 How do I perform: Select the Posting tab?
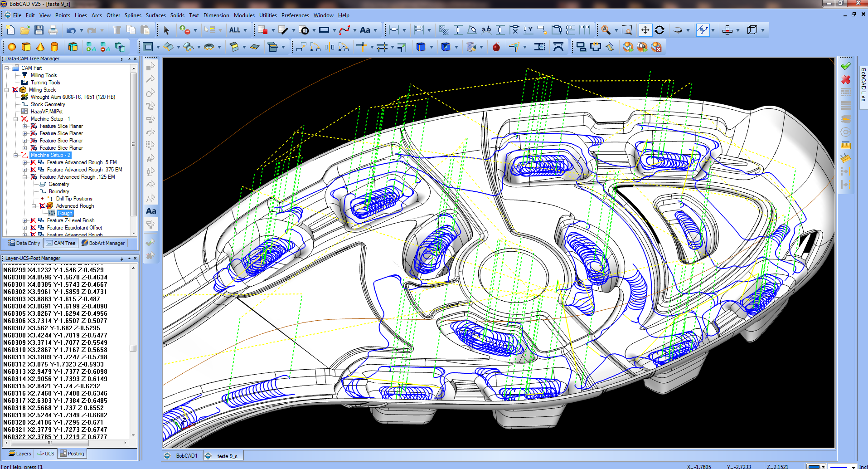72,454
